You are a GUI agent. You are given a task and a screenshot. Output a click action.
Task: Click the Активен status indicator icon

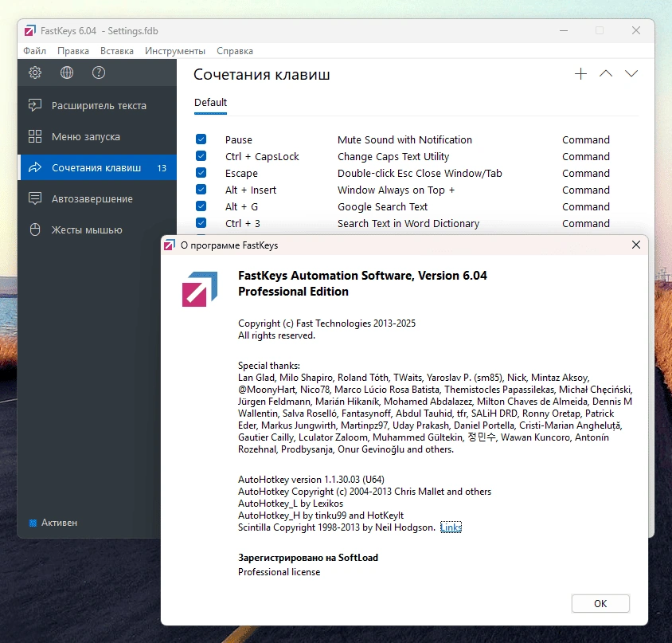coord(33,523)
